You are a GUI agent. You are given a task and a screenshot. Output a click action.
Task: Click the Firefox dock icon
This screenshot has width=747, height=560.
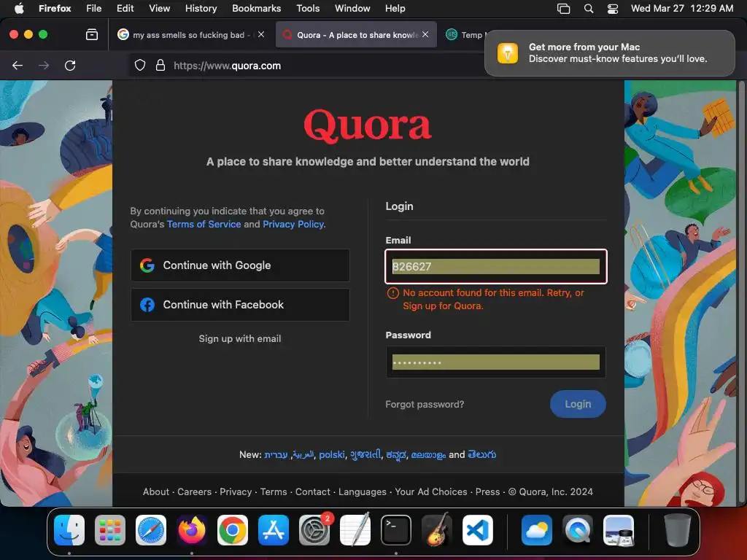[x=192, y=530]
